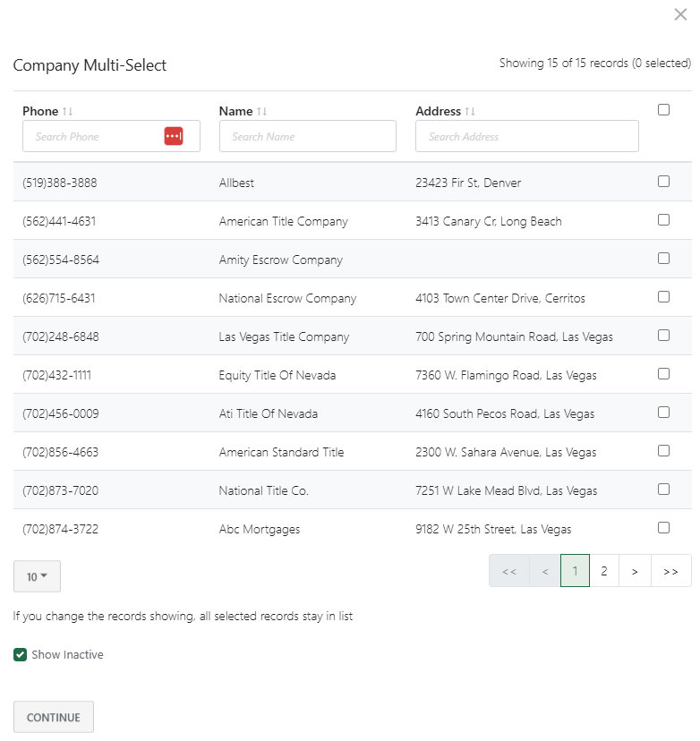Screen dimensions: 700x741
Task: Go to the previous page
Action: [544, 570]
